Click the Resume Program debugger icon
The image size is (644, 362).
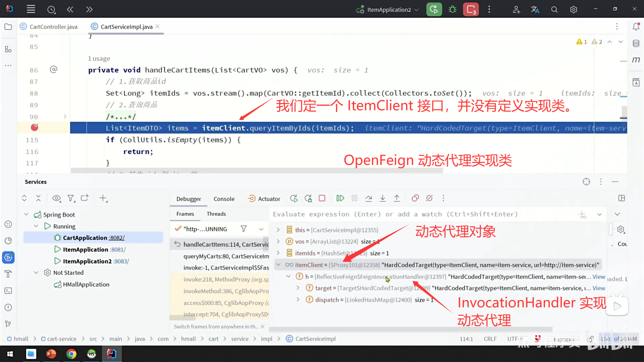(340, 198)
